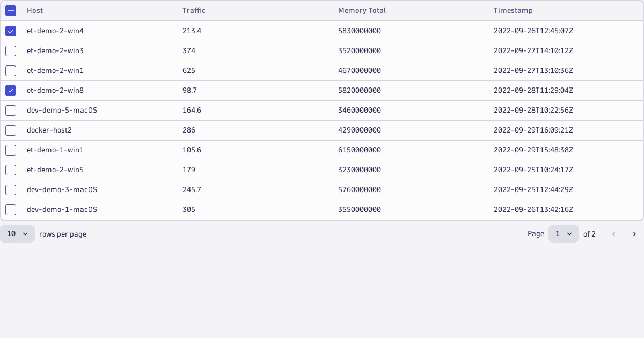Click the Timestamp column header
This screenshot has height=338, width=644.
click(513, 11)
